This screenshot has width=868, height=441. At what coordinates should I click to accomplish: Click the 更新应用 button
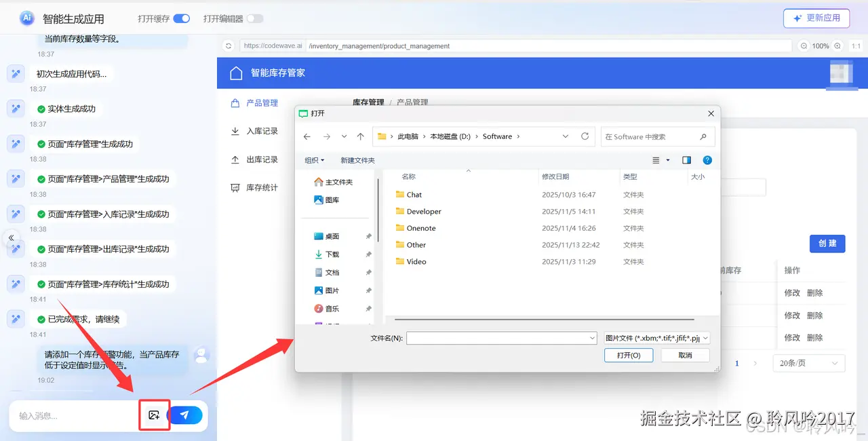tap(816, 18)
